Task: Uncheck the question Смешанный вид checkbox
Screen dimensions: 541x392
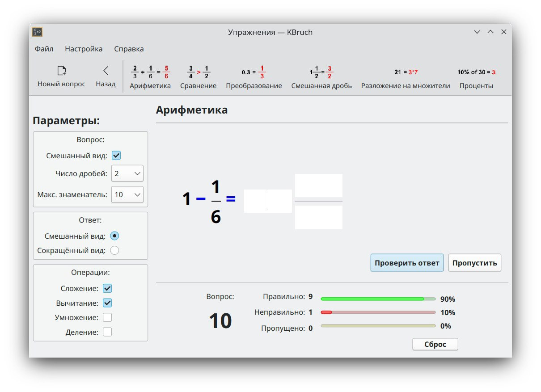Action: (x=116, y=156)
